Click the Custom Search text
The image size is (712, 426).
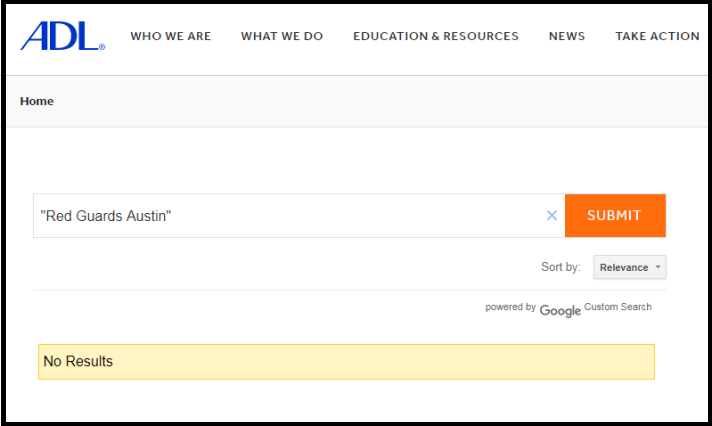(618, 307)
